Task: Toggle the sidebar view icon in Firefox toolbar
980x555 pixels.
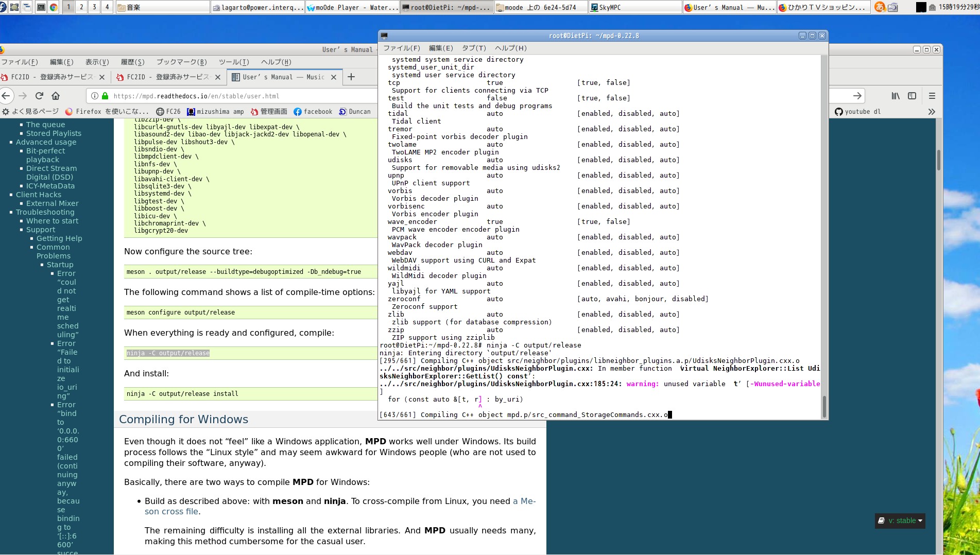Action: [x=912, y=96]
